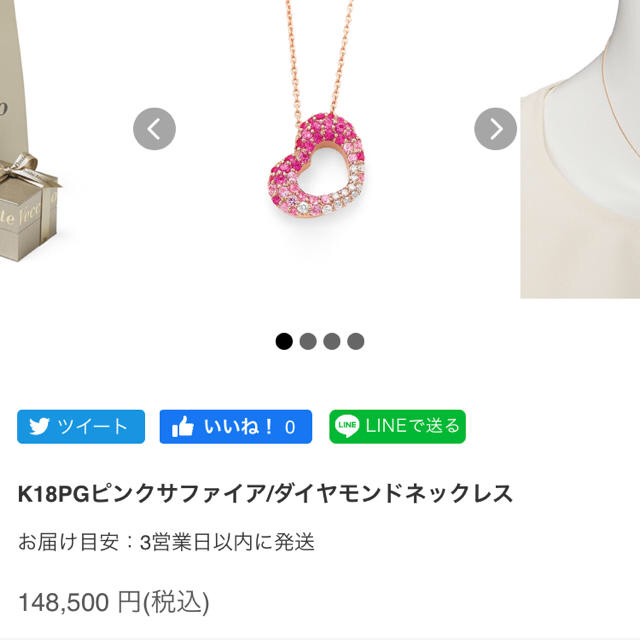Select the first carousel dot
The image size is (640, 640).
pyautogui.click(x=284, y=341)
